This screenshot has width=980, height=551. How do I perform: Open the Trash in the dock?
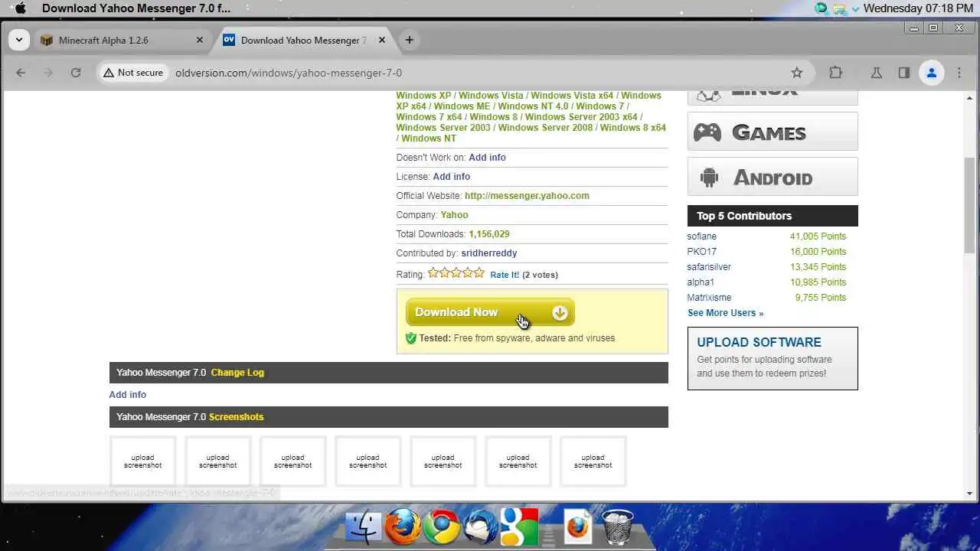point(617,527)
